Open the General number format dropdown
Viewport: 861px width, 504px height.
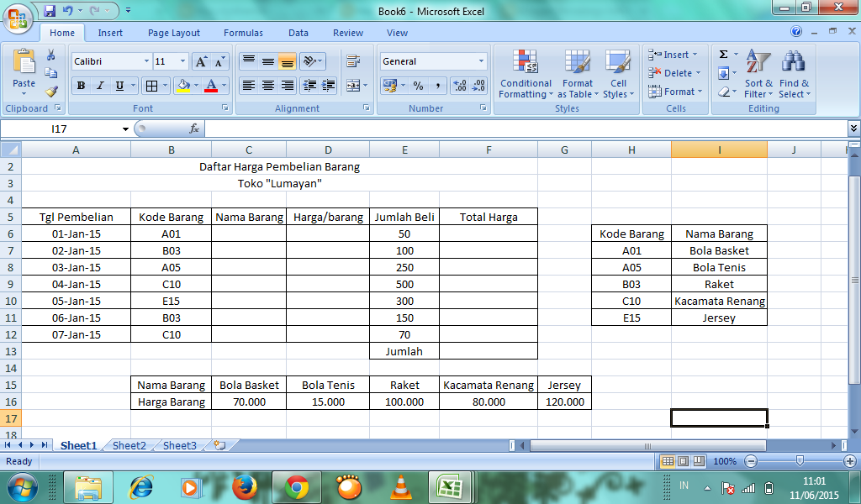coord(481,61)
